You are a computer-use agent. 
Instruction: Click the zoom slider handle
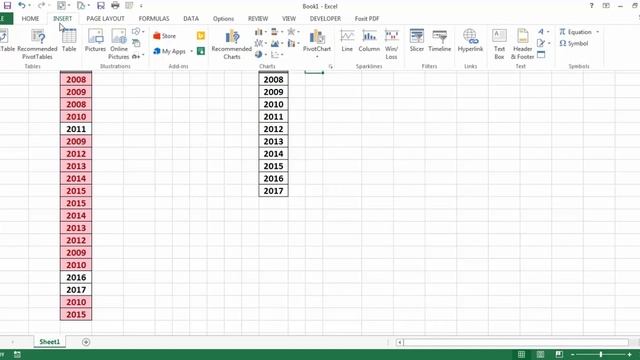coord(601,354)
